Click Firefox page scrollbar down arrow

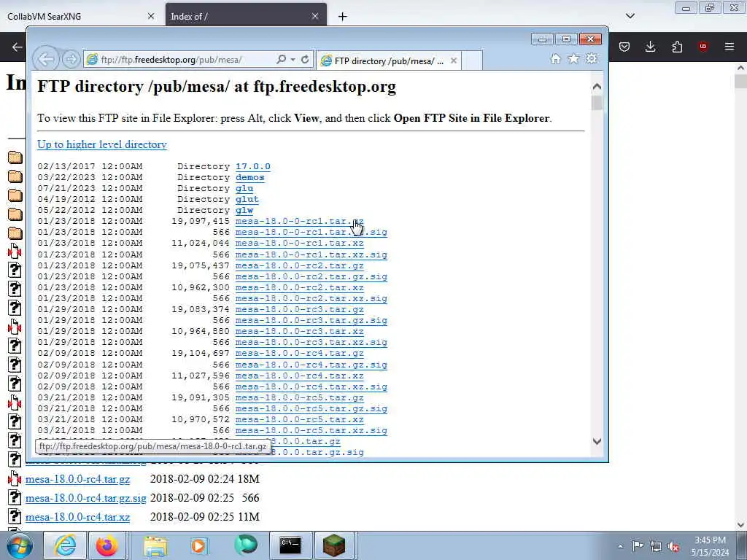pyautogui.click(x=741, y=525)
